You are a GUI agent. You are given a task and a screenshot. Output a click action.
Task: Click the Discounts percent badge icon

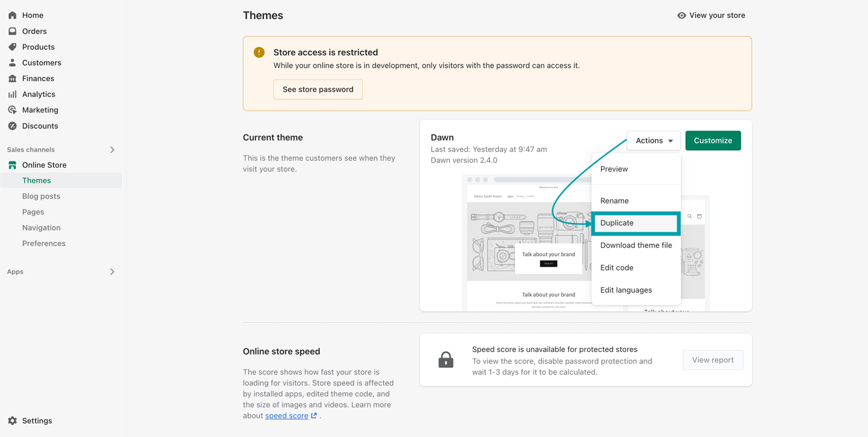[x=12, y=126]
